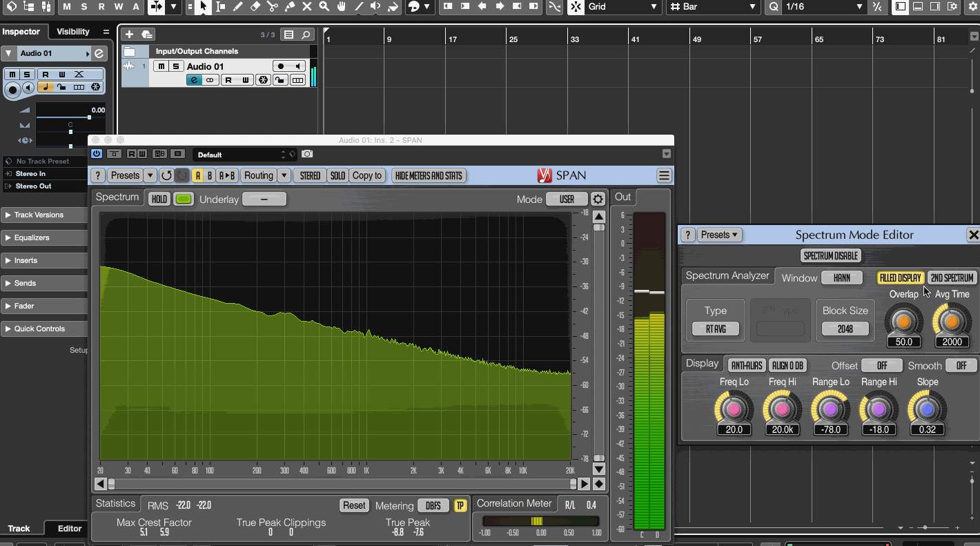Click the Align 0 dB button
The image size is (980, 546).
(x=787, y=366)
